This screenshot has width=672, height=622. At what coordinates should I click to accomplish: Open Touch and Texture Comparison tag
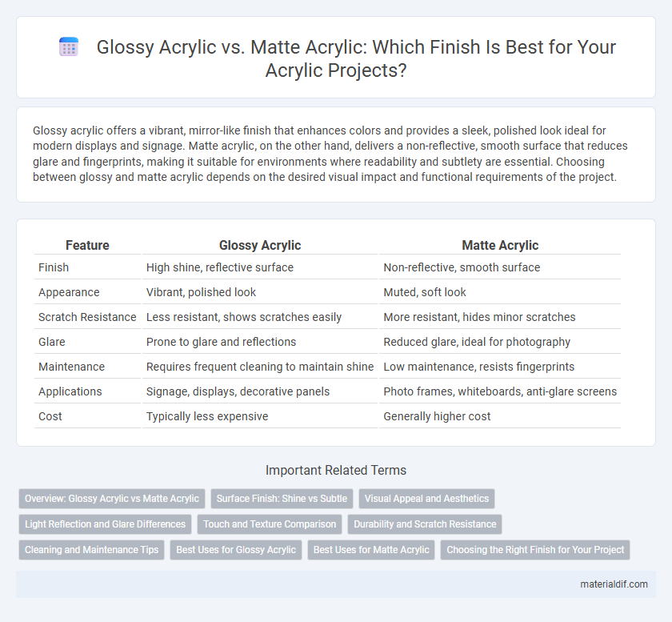(x=270, y=524)
